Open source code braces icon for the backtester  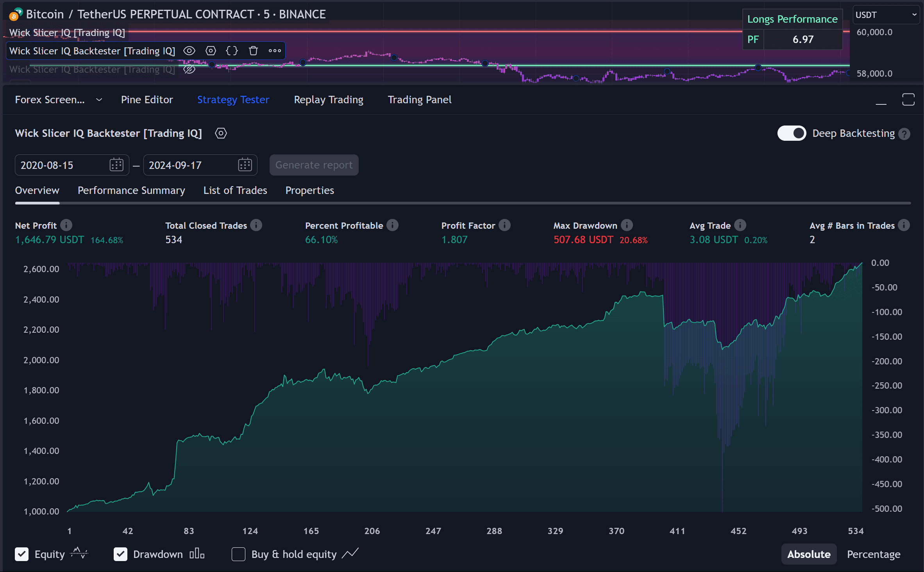pyautogui.click(x=232, y=51)
